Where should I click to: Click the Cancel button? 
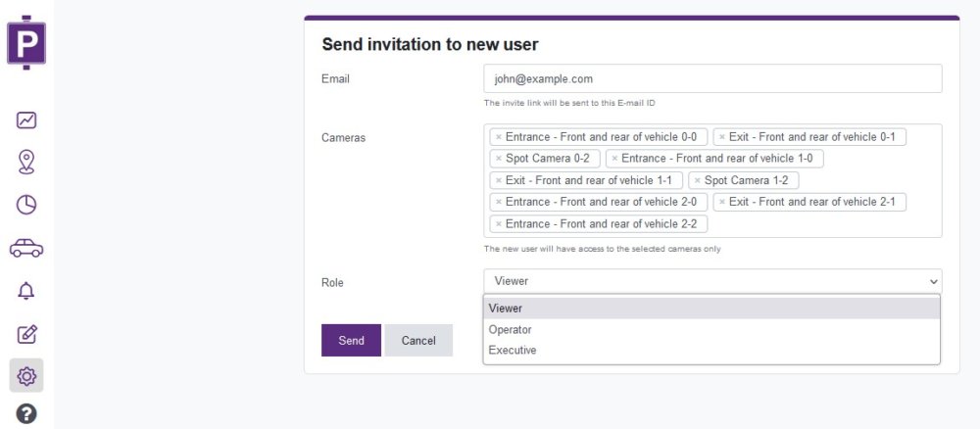pos(418,340)
